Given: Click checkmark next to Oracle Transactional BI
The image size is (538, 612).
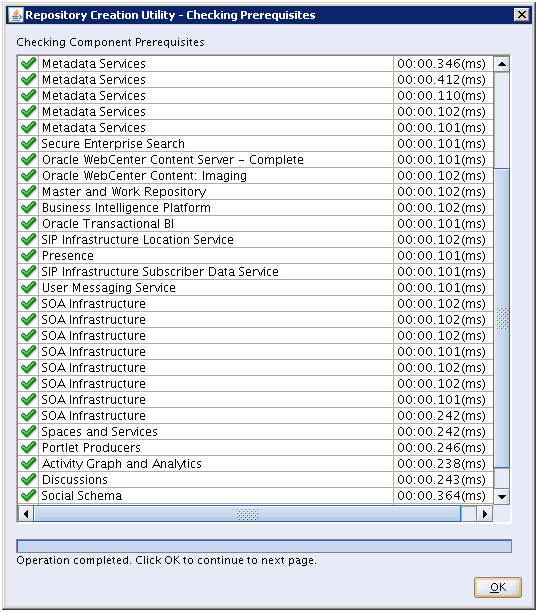Looking at the screenshot, I should [29, 224].
